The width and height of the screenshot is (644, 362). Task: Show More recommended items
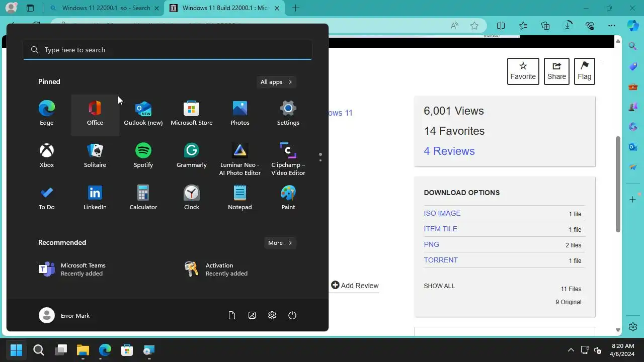pyautogui.click(x=280, y=243)
